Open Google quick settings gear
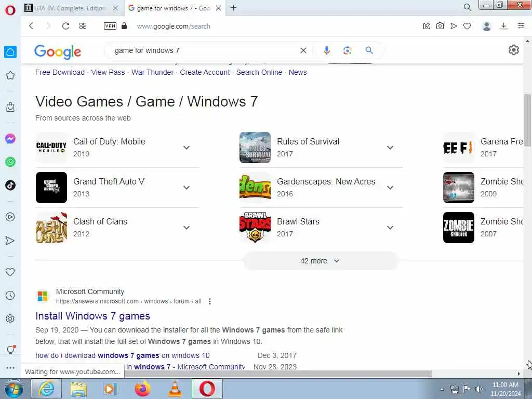This screenshot has height=399, width=532. coord(514,50)
